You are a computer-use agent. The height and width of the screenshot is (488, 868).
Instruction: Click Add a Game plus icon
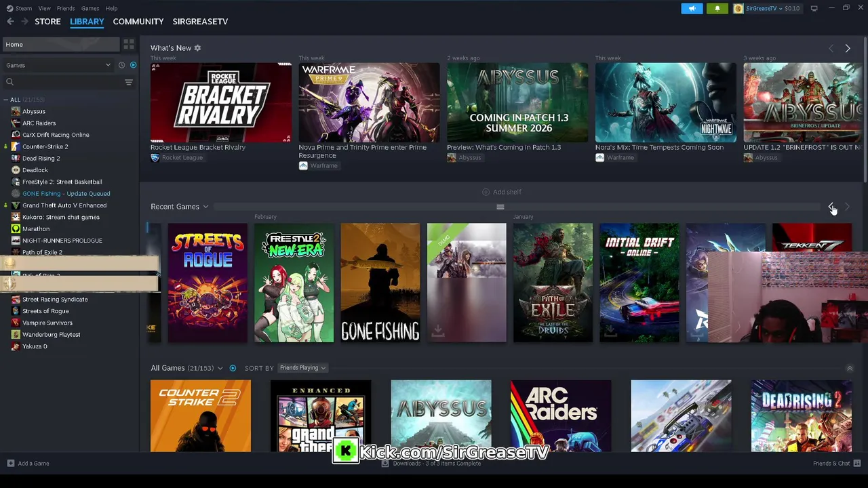(10, 464)
